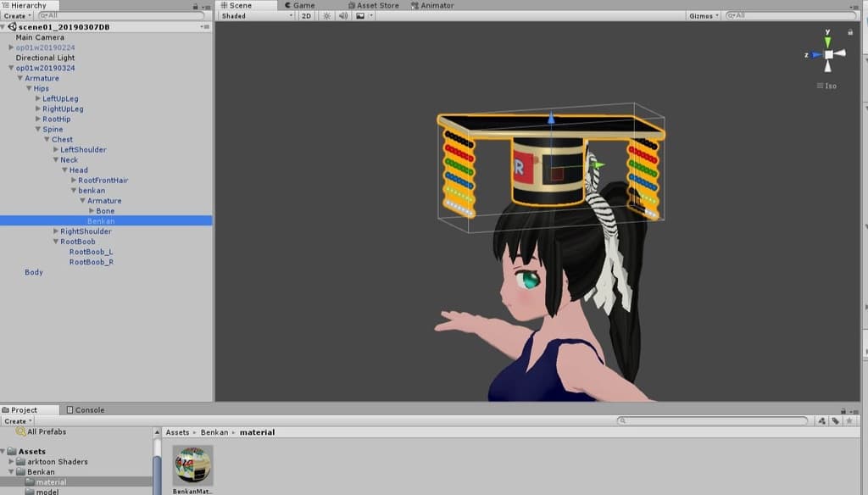The width and height of the screenshot is (868, 495).
Task: Click the favorites star icon in Project
Action: pos(849,421)
